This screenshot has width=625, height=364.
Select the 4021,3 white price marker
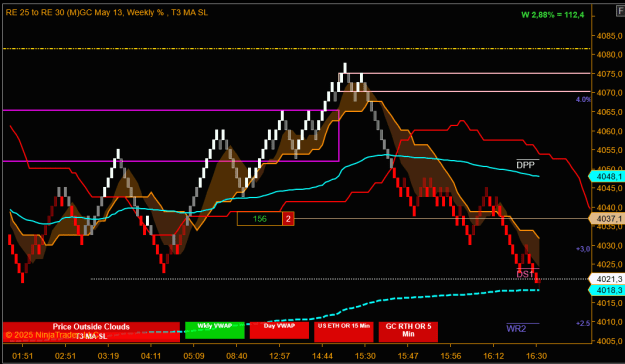607,279
